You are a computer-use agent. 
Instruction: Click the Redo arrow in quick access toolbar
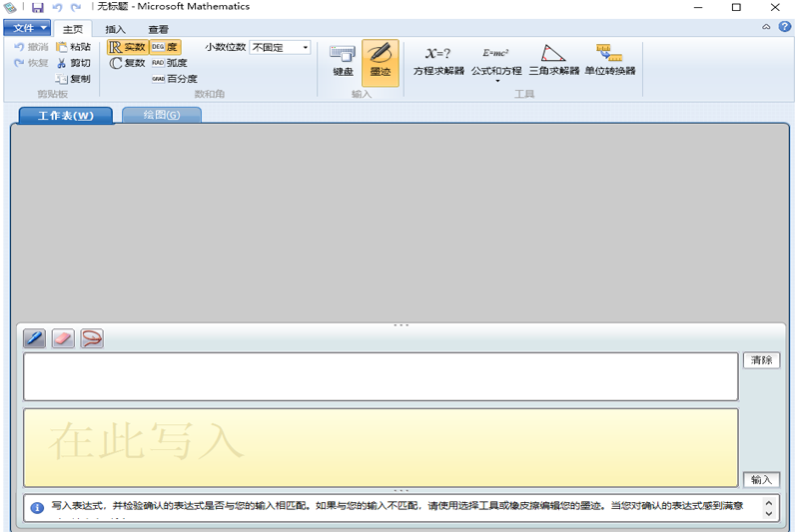[76, 8]
